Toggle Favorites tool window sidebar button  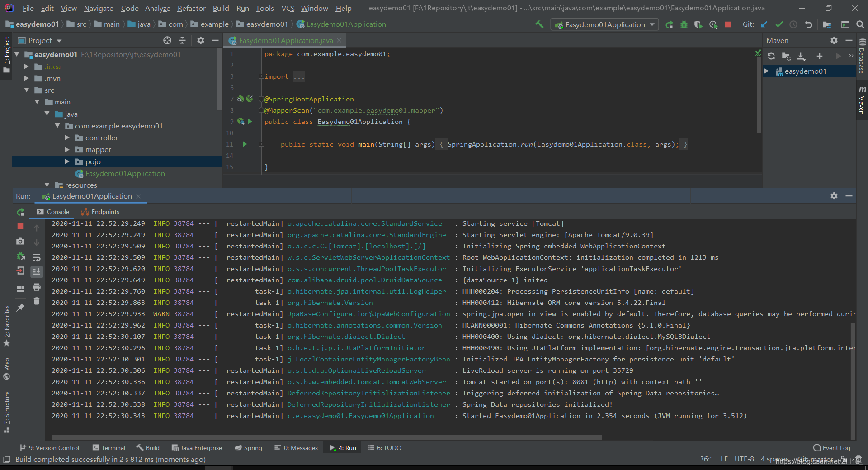pos(6,326)
